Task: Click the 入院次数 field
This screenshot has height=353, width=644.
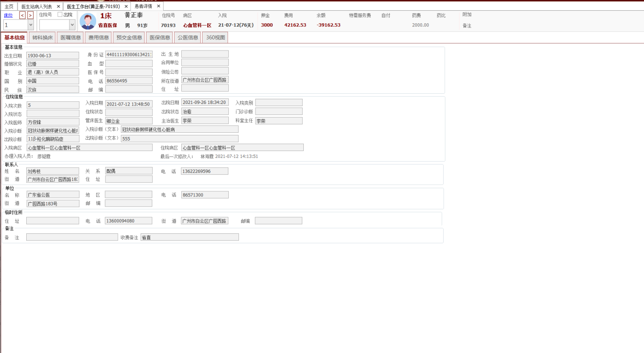Action: click(53, 105)
